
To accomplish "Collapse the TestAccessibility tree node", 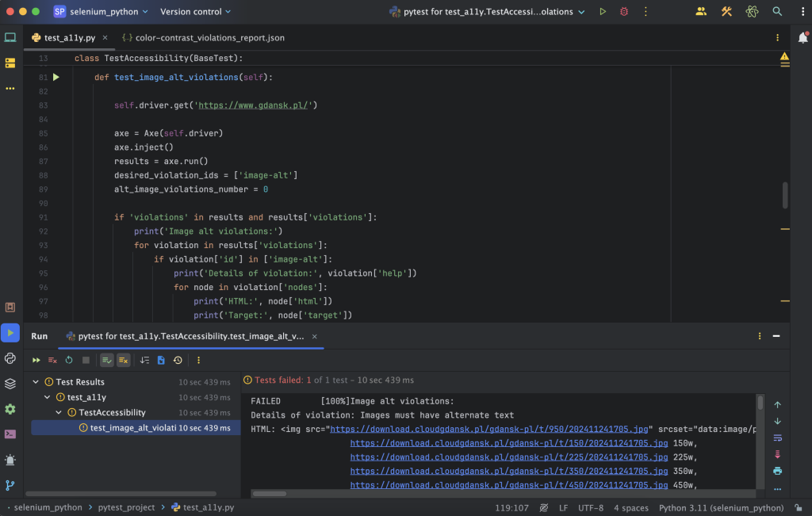I will click(x=59, y=412).
